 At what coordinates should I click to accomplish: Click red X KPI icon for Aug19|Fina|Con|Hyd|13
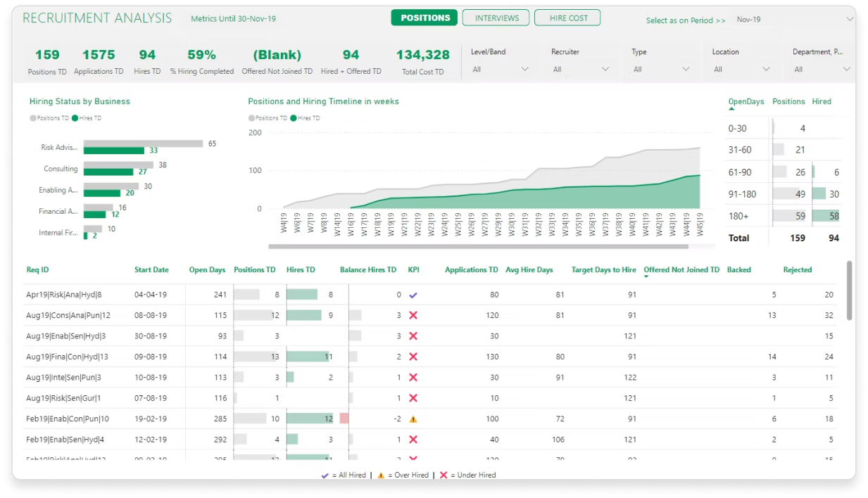413,357
